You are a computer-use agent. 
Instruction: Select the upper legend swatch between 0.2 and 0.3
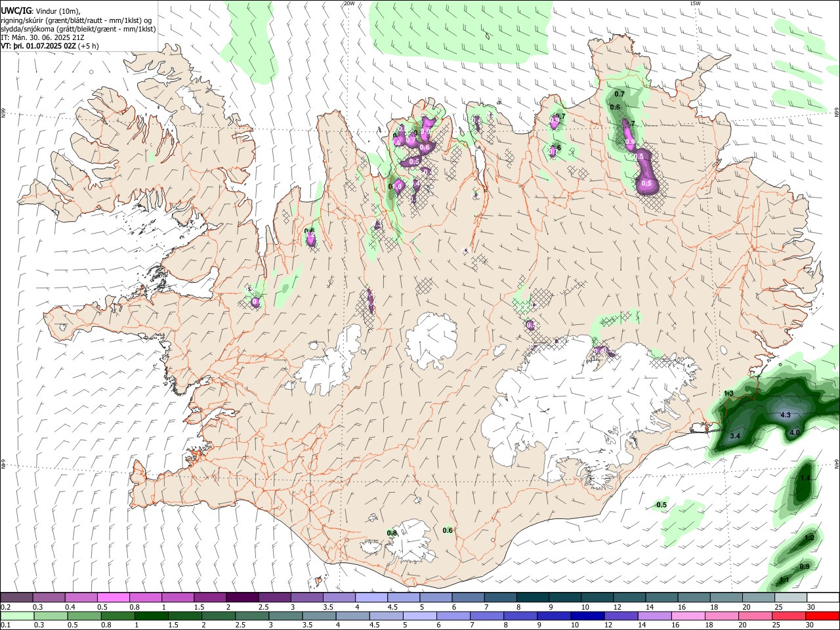coord(16,598)
